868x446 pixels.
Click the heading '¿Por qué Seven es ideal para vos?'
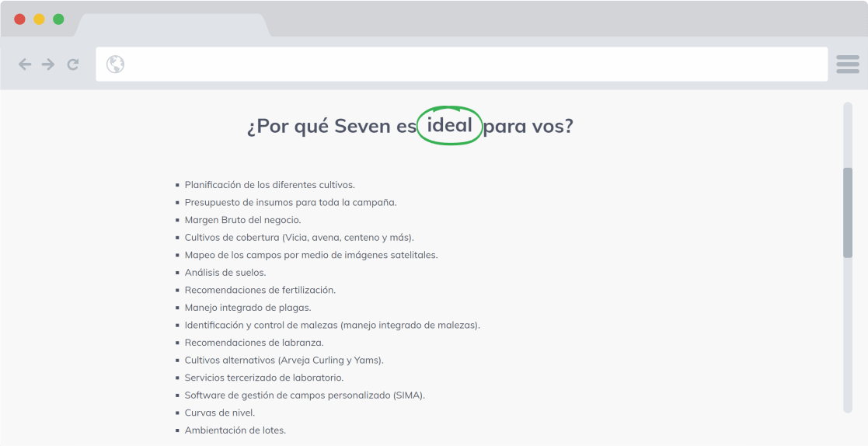pos(410,126)
